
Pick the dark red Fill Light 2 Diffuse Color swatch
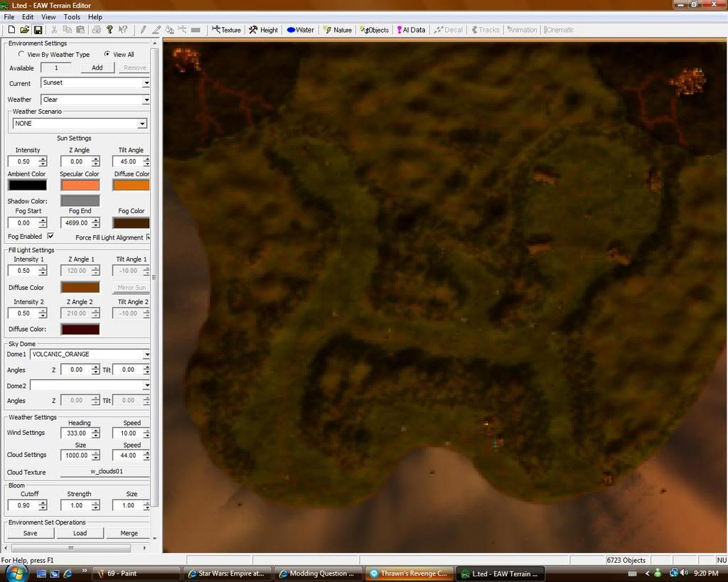click(80, 329)
